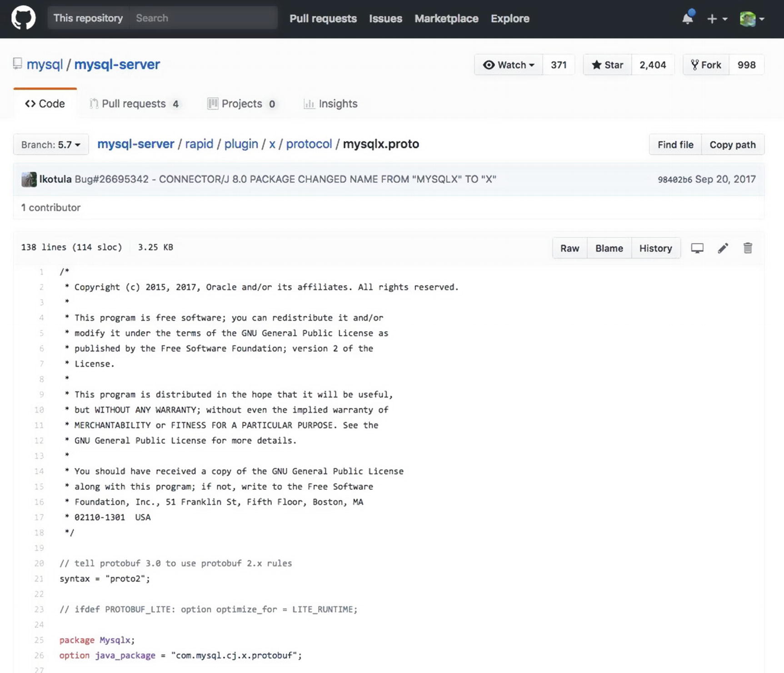The width and height of the screenshot is (784, 673).
Task: Click the option java_package code line
Action: tap(180, 656)
